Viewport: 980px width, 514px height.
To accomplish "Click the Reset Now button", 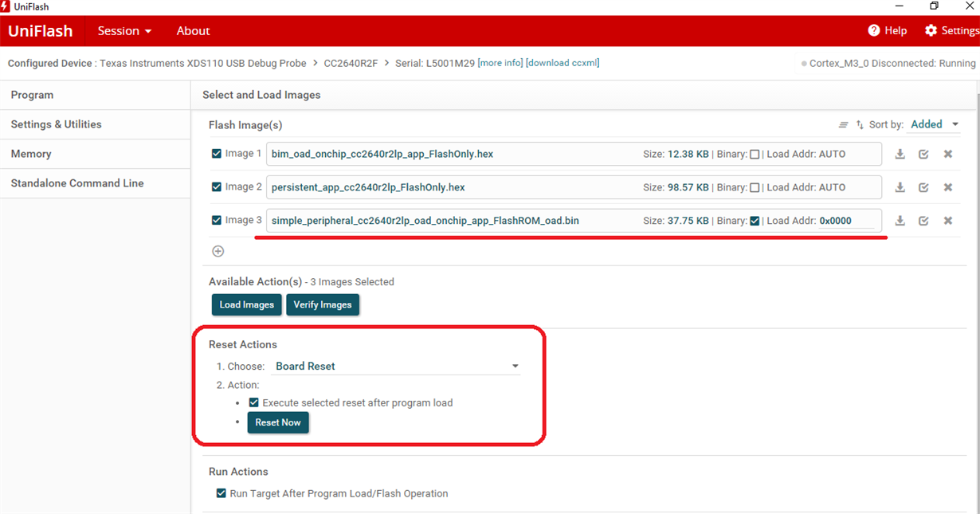I will click(x=278, y=422).
